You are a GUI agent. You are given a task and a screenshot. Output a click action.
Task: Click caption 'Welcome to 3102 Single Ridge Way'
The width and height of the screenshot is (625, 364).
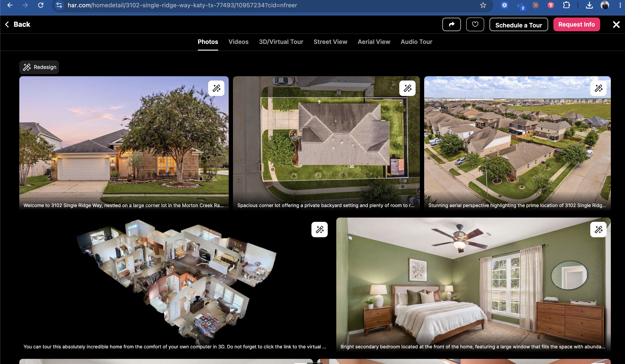point(123,205)
